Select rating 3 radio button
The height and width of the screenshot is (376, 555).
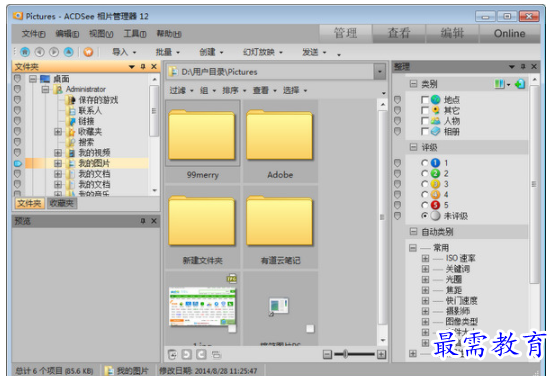[x=425, y=184]
